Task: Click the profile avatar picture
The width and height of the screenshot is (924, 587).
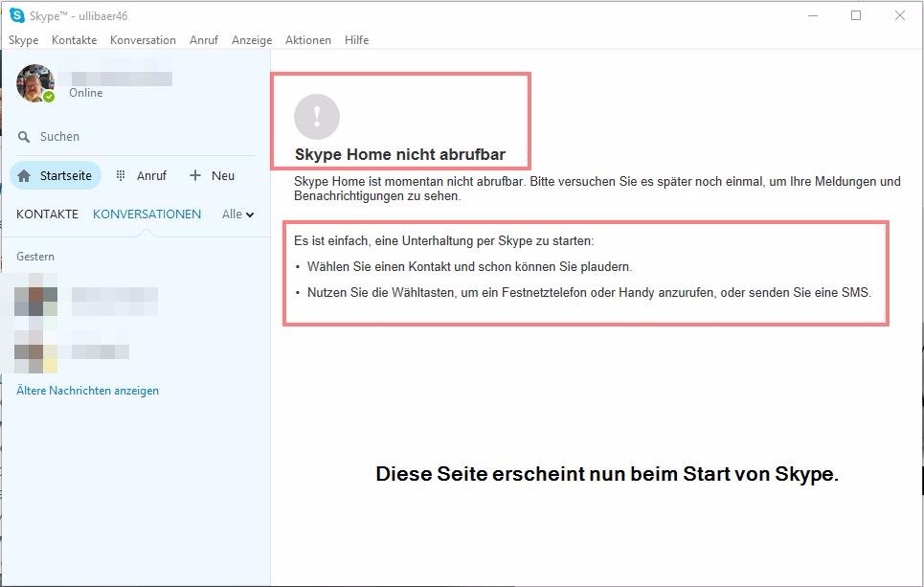Action: pyautogui.click(x=35, y=83)
